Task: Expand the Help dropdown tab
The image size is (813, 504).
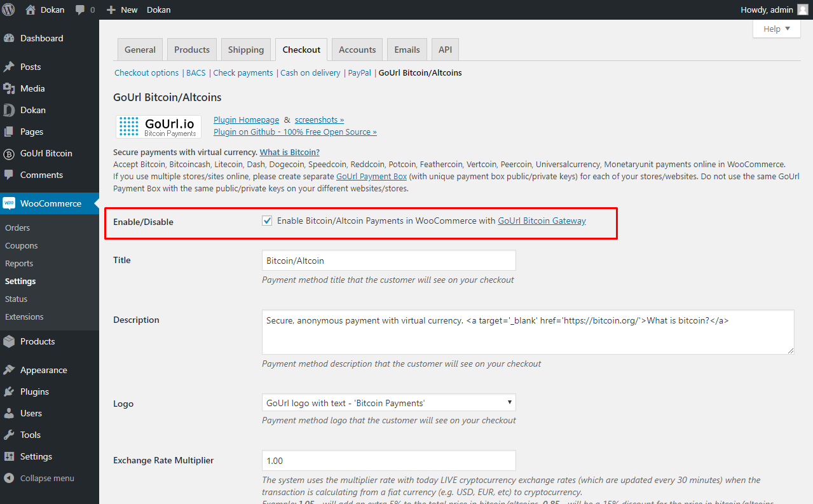Action: (776, 29)
